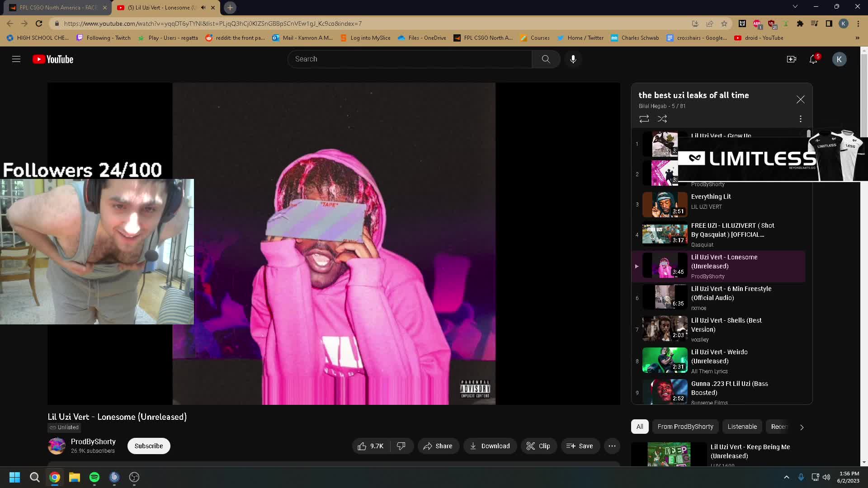Open the notifications bell
The height and width of the screenshot is (488, 868).
(813, 59)
